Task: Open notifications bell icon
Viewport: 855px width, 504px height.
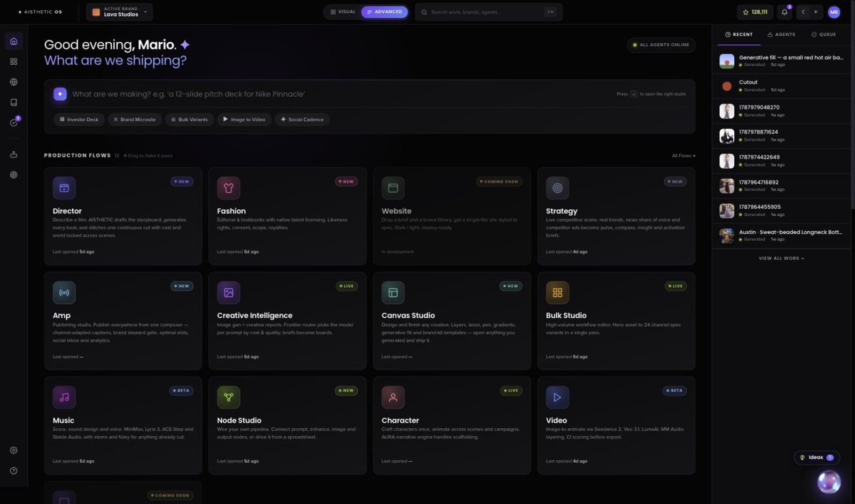Action: pyautogui.click(x=784, y=12)
